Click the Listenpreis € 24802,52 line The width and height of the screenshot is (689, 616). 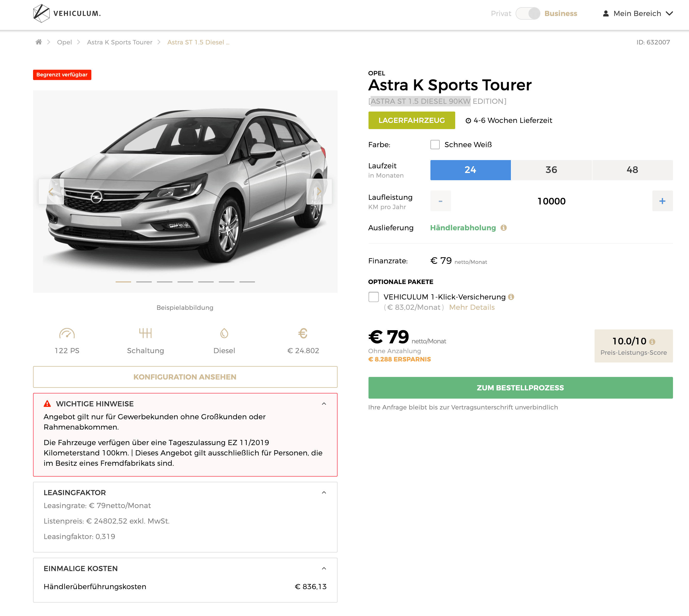pos(106,521)
